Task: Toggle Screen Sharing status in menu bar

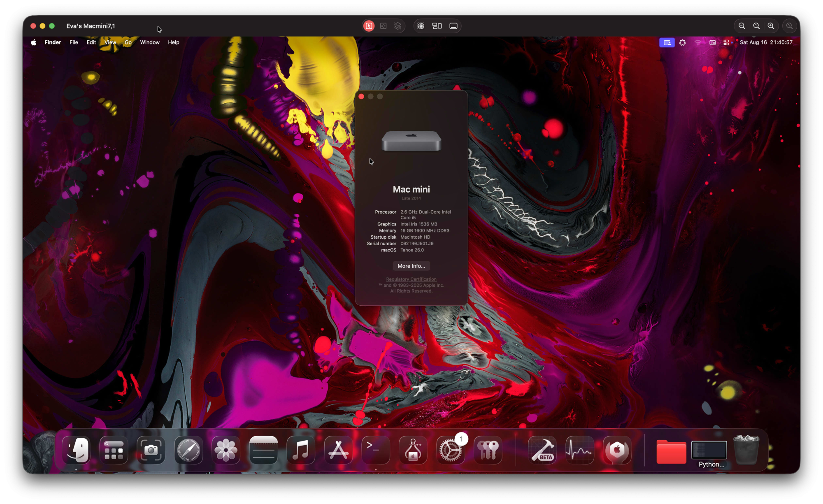Action: click(667, 42)
